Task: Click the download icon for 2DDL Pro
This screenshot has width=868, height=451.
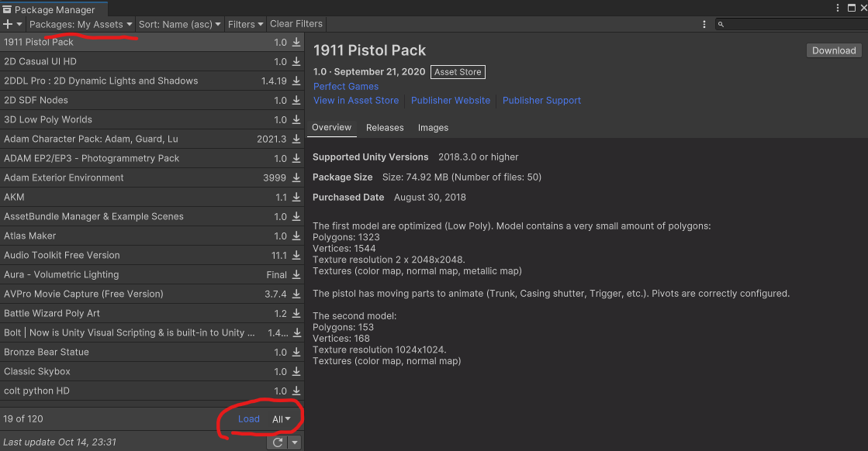Action: click(296, 81)
